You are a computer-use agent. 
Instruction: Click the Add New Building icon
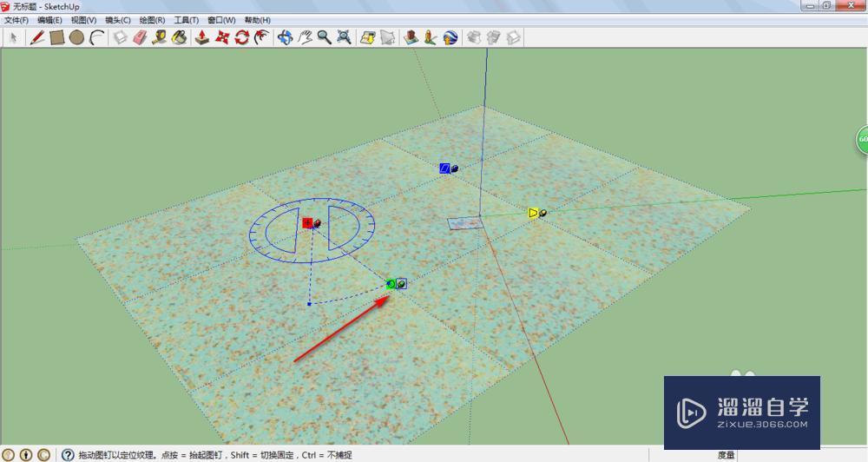point(411,37)
